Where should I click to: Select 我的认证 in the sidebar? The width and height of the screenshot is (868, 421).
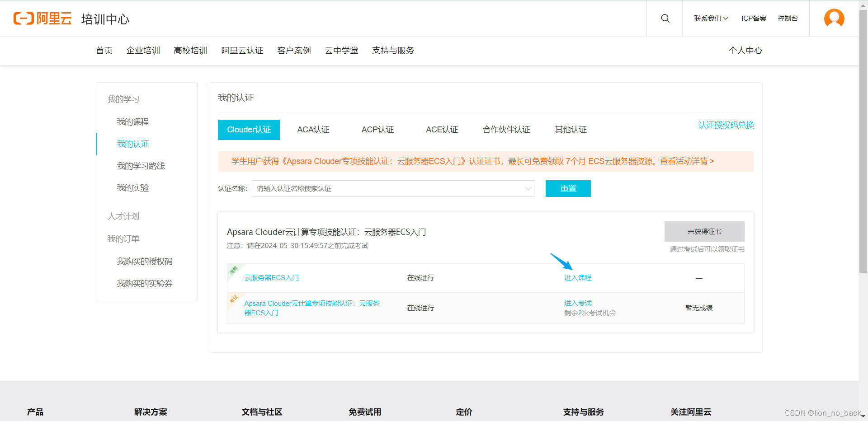pos(132,144)
